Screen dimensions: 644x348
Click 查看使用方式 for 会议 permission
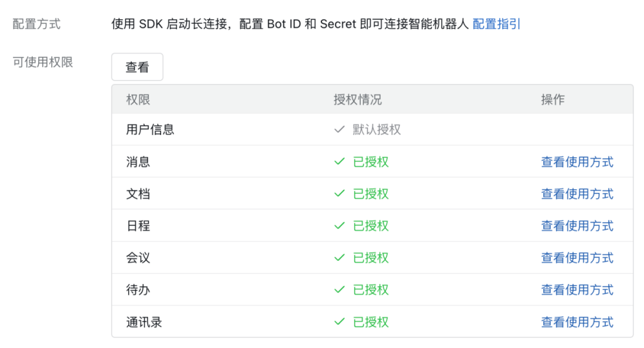[x=577, y=258]
